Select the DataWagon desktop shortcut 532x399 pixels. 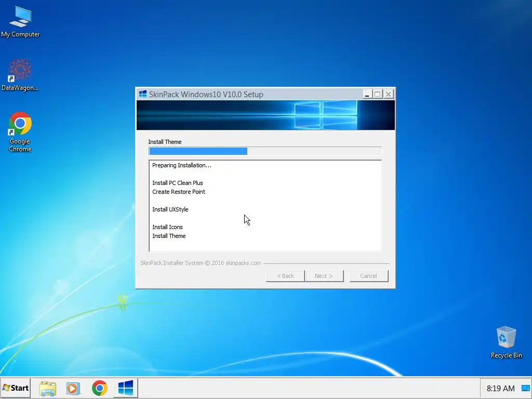click(20, 75)
